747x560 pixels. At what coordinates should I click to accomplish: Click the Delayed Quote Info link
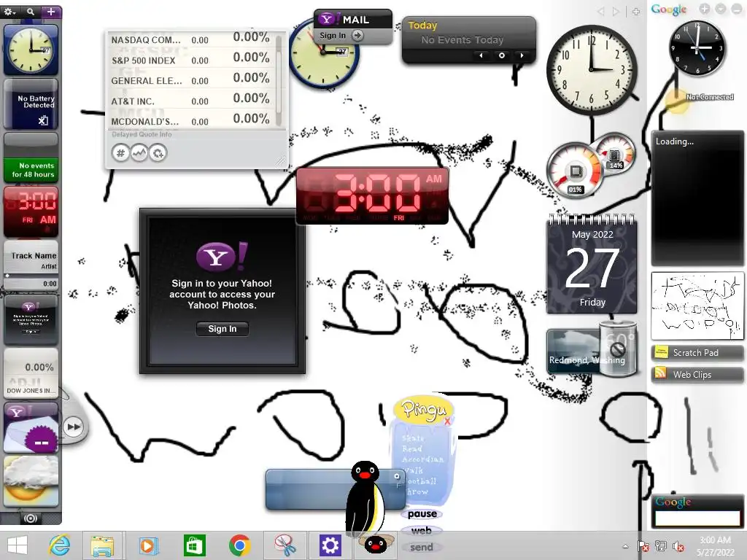click(142, 134)
